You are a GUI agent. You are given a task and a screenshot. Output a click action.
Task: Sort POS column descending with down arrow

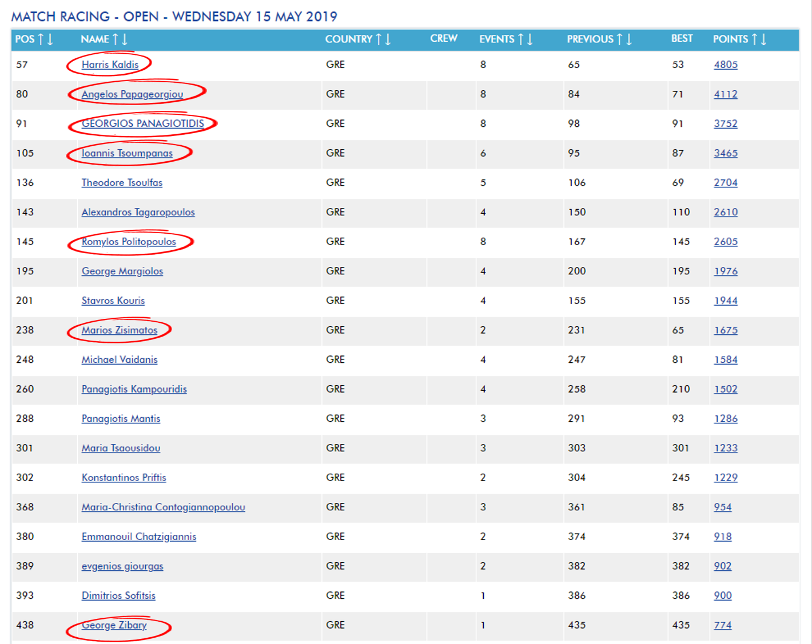50,39
